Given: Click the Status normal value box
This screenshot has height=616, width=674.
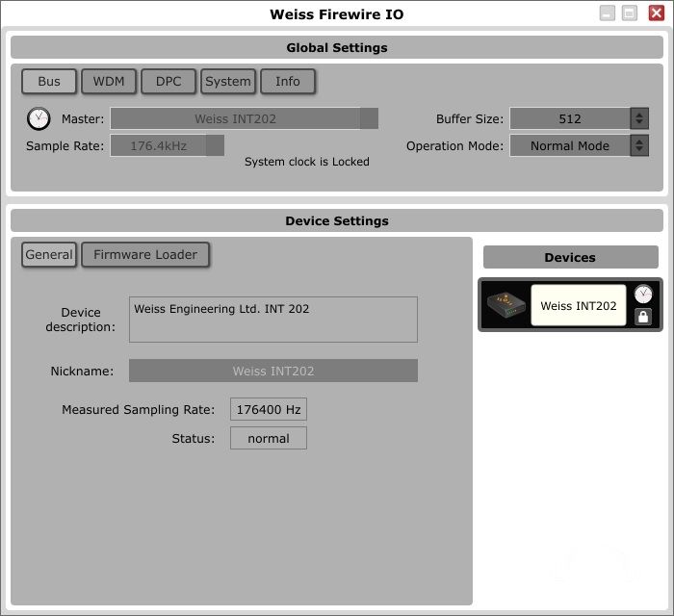Looking at the screenshot, I should [x=269, y=438].
